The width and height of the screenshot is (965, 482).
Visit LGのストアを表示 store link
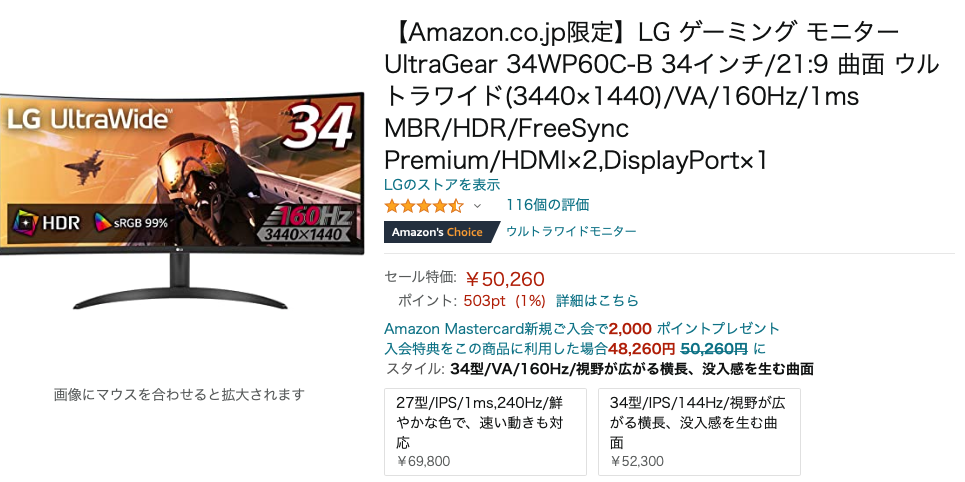coord(442,184)
